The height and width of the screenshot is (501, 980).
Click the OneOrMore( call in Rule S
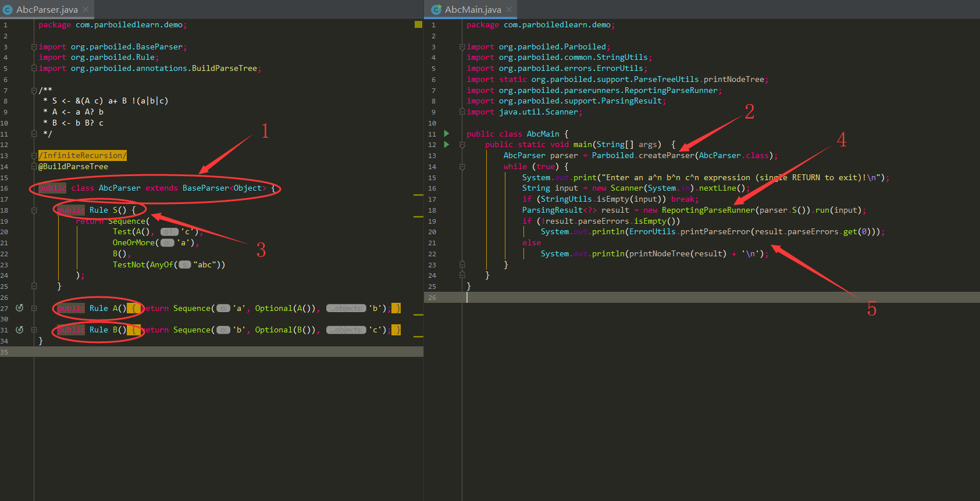click(x=136, y=243)
